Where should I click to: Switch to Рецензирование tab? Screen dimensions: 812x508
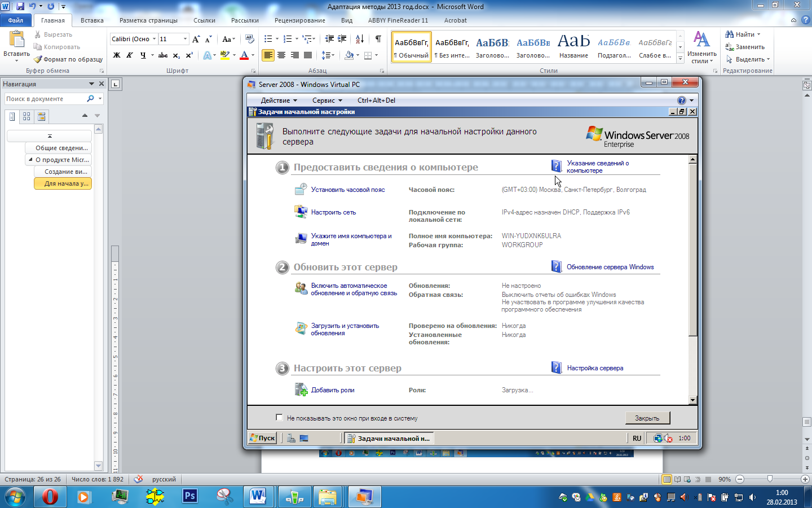pyautogui.click(x=299, y=20)
